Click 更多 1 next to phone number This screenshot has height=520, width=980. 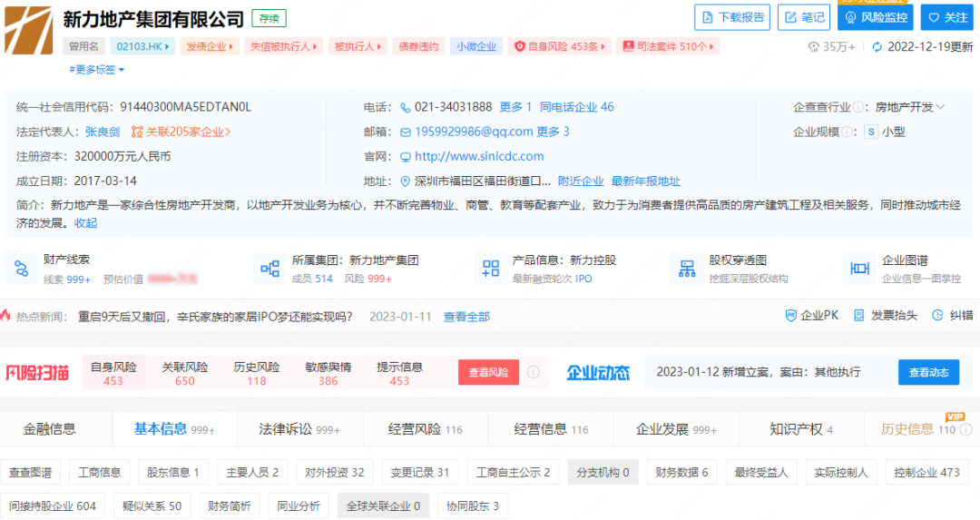515,107
